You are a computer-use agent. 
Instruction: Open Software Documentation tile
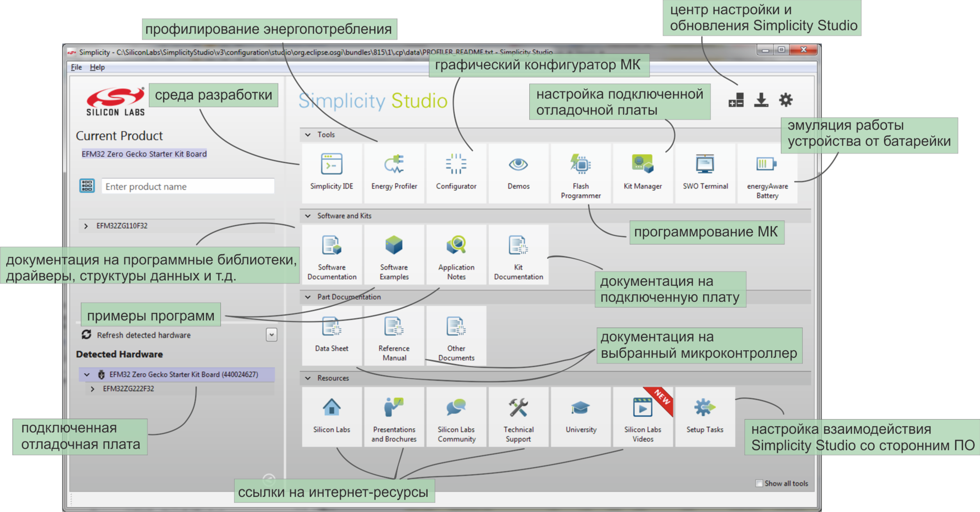pyautogui.click(x=332, y=255)
